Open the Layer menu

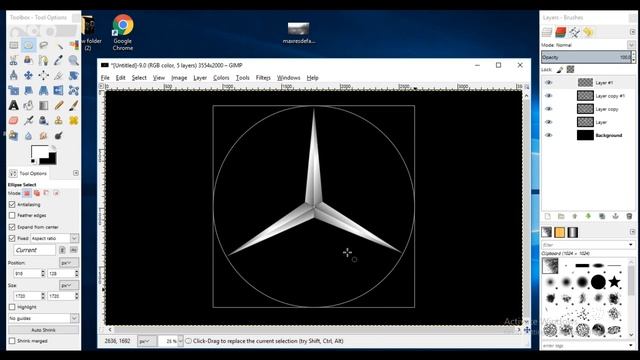(200, 78)
